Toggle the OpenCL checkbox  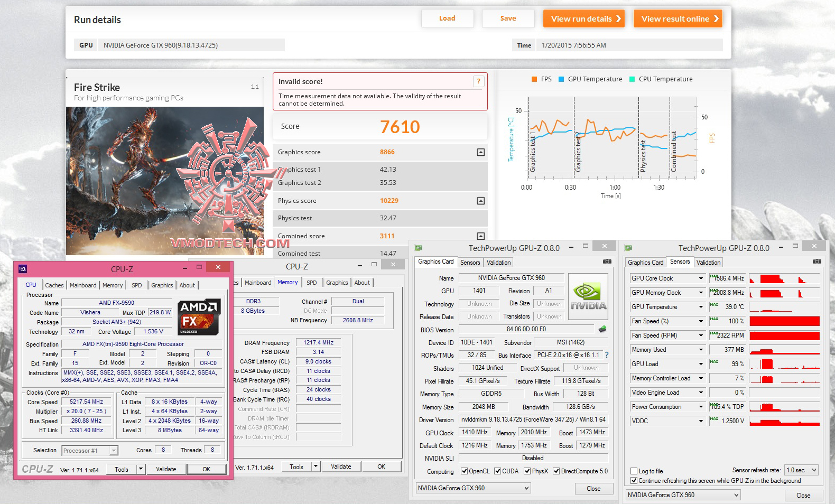pos(464,471)
